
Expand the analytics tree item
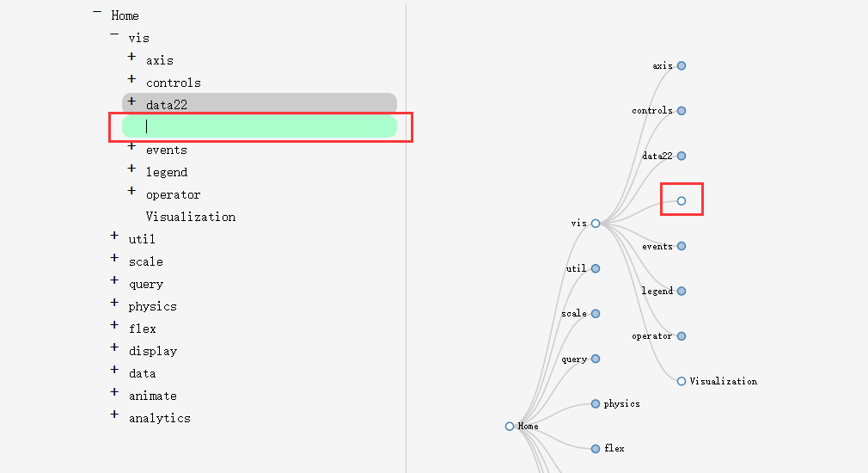[x=114, y=415]
